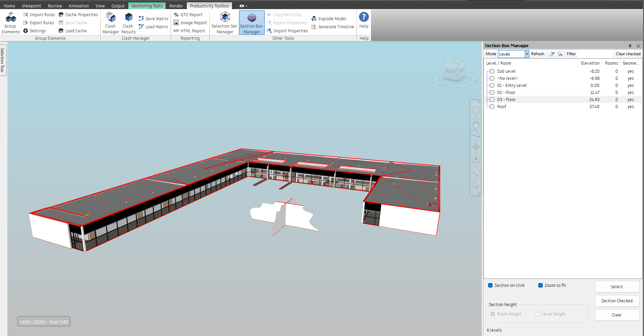Click Import Rules in Group Elements
644x336 pixels.
(x=39, y=15)
